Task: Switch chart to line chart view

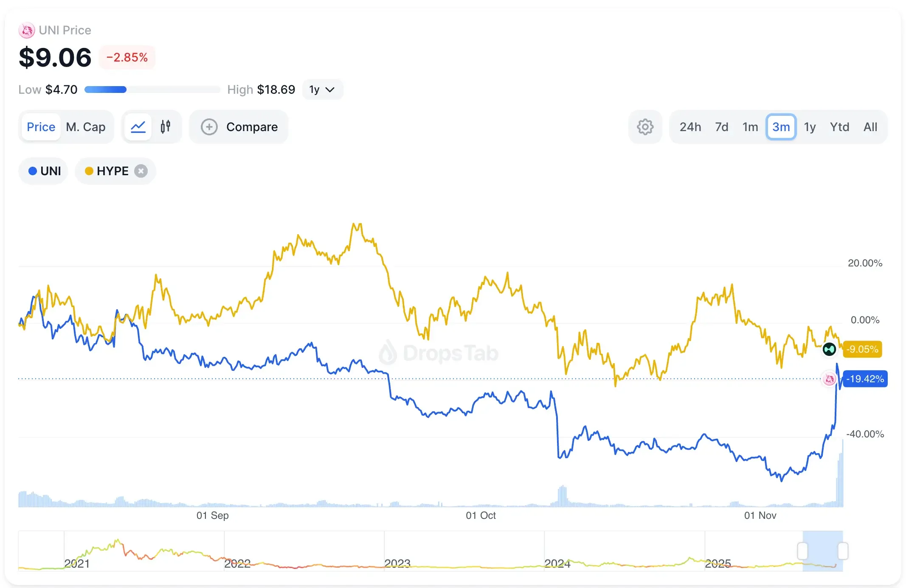Action: pyautogui.click(x=138, y=126)
